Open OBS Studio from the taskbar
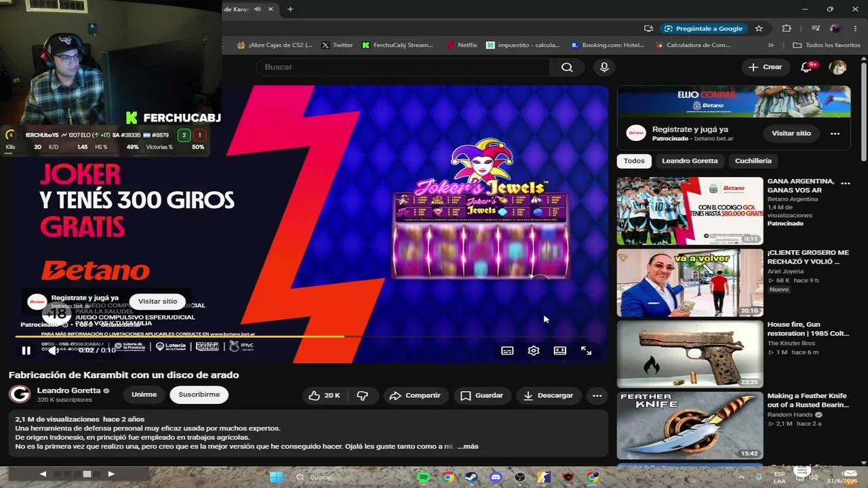 pyautogui.click(x=519, y=477)
